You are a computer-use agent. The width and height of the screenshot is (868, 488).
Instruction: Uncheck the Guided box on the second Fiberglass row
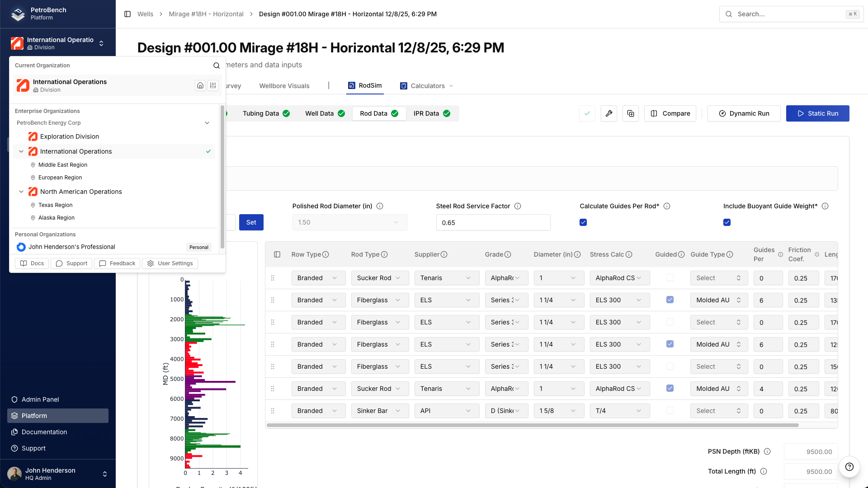coord(670,344)
